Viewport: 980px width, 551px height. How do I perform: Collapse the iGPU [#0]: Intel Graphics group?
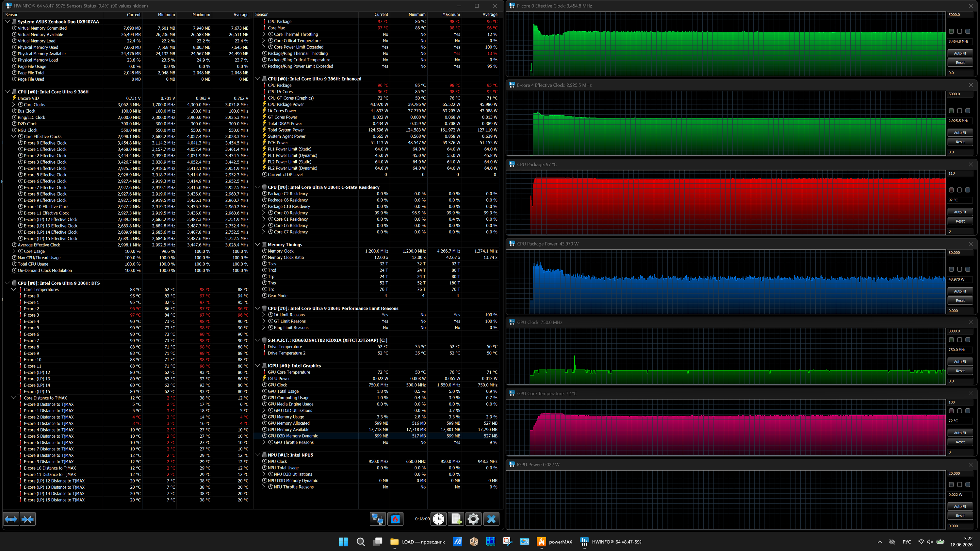coord(257,366)
